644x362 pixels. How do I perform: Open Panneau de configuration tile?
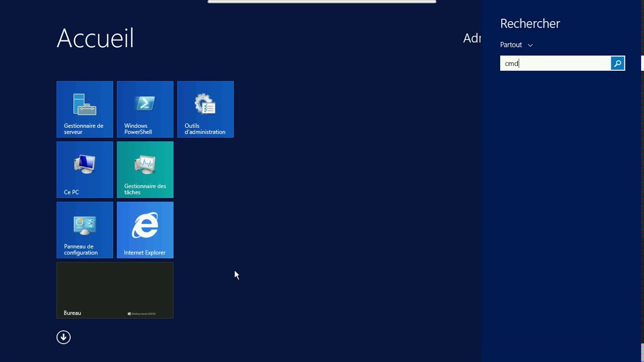[85, 230]
